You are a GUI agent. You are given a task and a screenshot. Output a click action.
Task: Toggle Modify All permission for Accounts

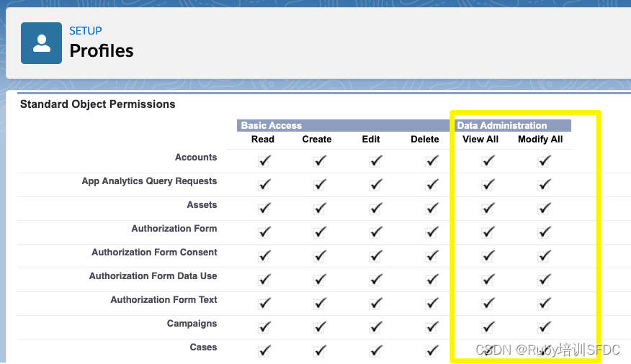click(x=544, y=162)
